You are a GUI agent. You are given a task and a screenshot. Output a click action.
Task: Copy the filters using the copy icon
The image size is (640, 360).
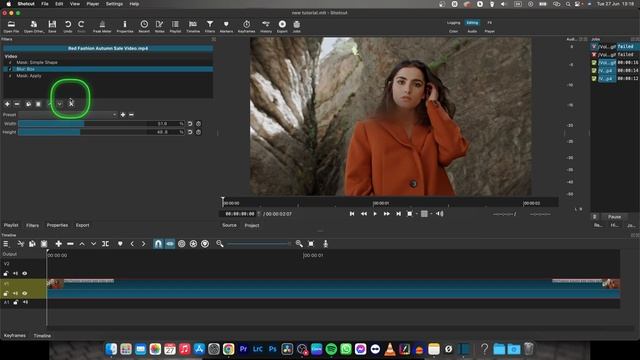click(x=28, y=104)
